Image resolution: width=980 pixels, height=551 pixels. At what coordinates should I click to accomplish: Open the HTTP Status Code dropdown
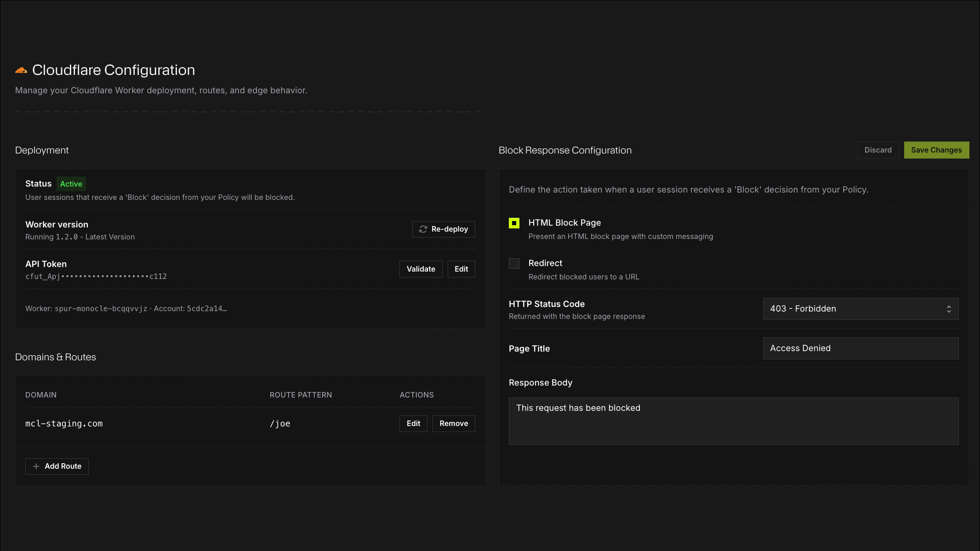(x=860, y=309)
